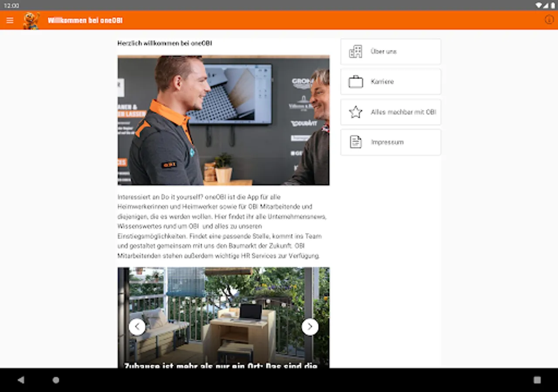Click the 'Zuhause ist mehr als nur ein Ort' headline
Viewport: 558px width, 392px height.
click(x=221, y=365)
